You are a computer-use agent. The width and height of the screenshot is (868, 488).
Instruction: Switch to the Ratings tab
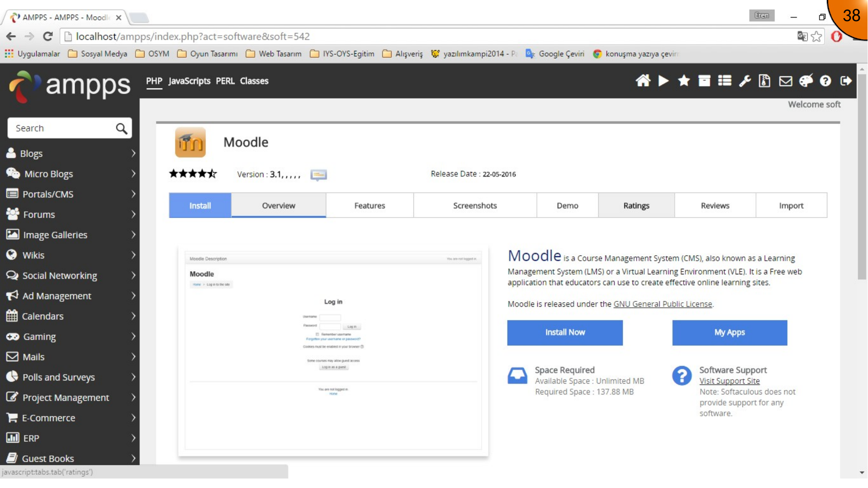(x=636, y=206)
